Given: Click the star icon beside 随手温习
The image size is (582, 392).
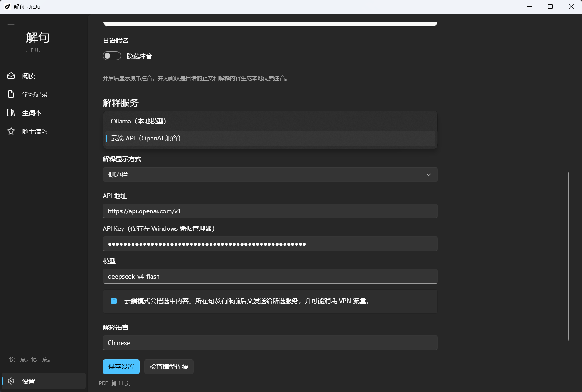Looking at the screenshot, I should (x=11, y=131).
